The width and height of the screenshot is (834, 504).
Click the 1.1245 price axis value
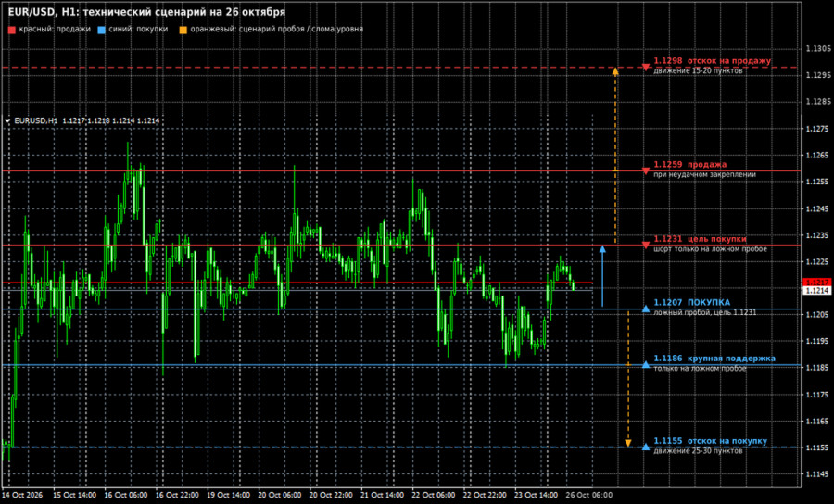click(818, 208)
